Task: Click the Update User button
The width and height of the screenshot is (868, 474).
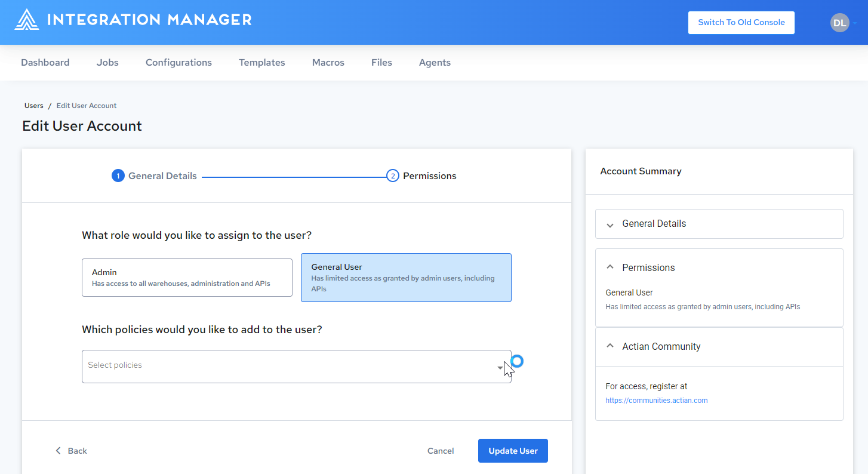Action: coord(513,451)
